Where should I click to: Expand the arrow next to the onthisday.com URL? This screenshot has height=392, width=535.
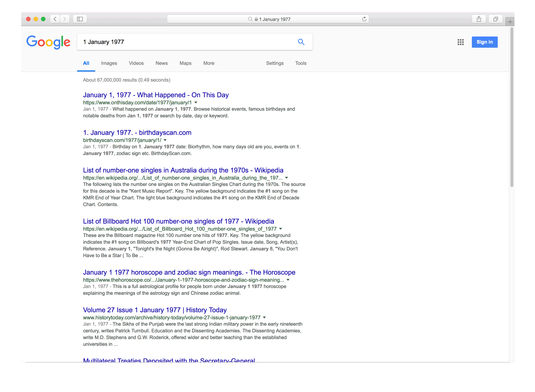(x=196, y=103)
